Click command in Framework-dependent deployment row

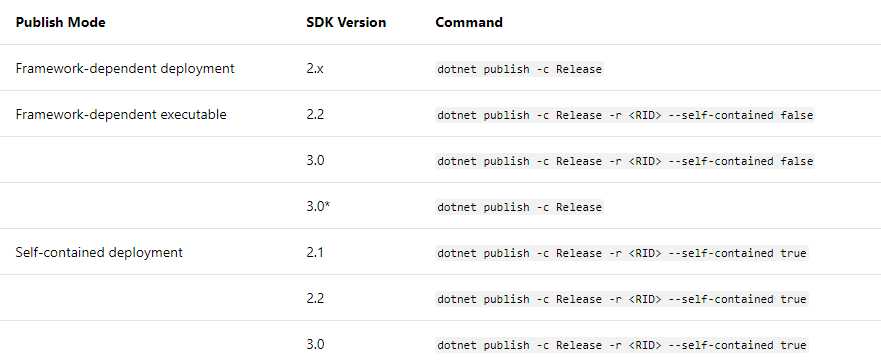point(520,69)
